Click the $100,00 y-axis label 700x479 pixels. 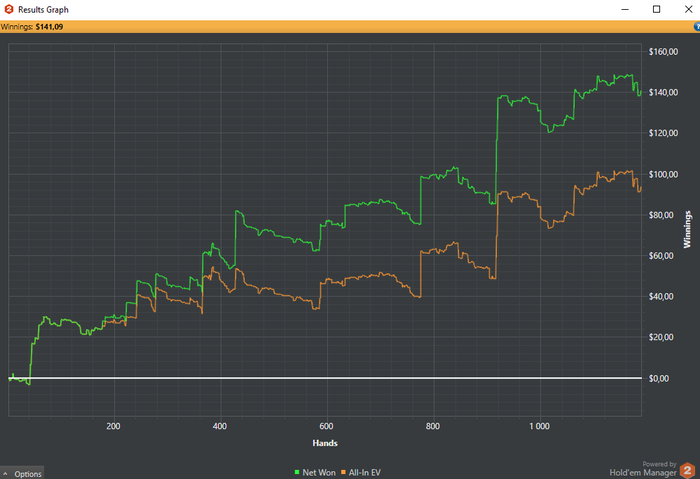663,174
